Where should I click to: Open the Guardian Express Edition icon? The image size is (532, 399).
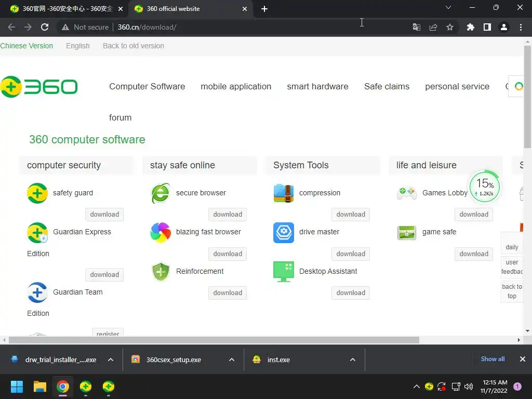click(37, 232)
